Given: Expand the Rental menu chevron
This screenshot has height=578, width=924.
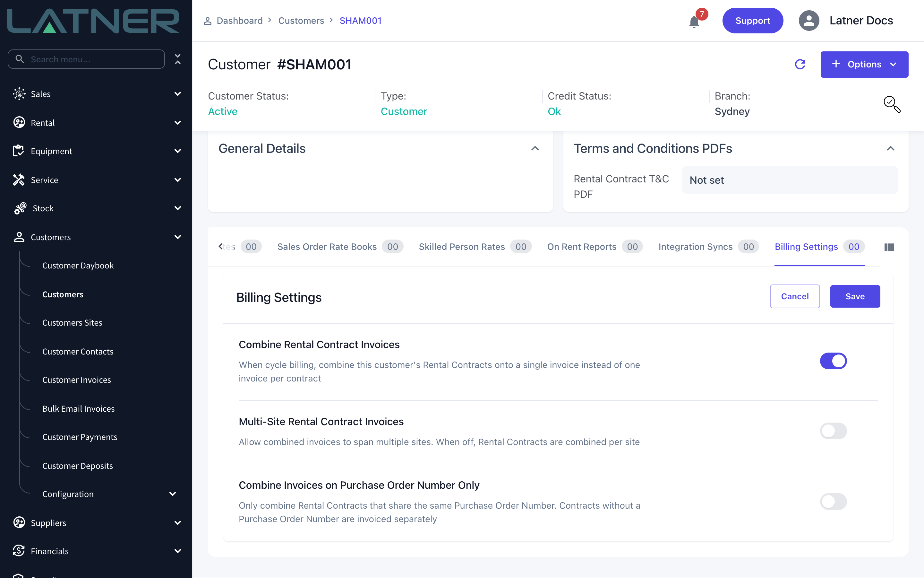Looking at the screenshot, I should 177,123.
